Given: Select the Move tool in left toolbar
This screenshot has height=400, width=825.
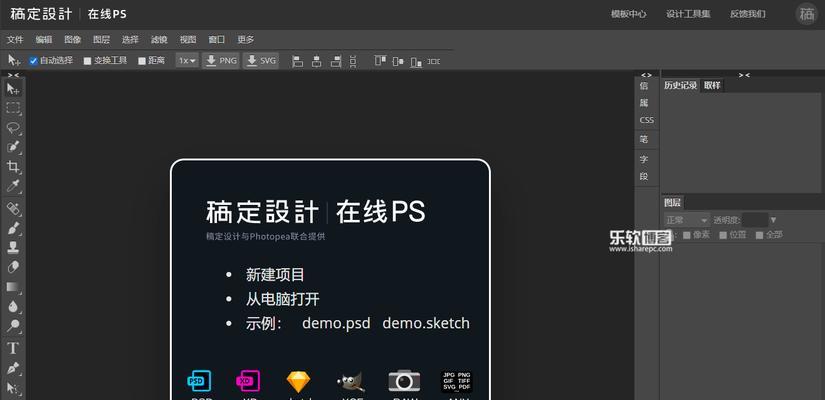Looking at the screenshot, I should coord(13,89).
